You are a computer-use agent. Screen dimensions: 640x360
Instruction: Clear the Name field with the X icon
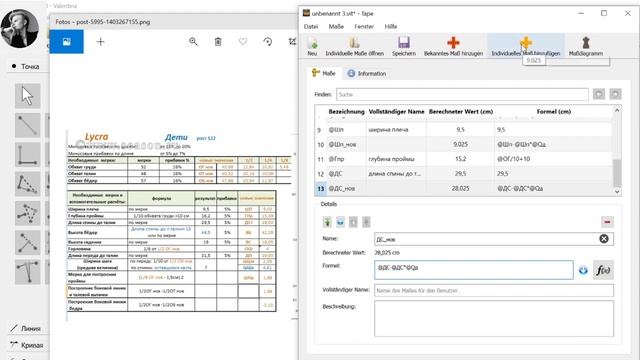604,239
